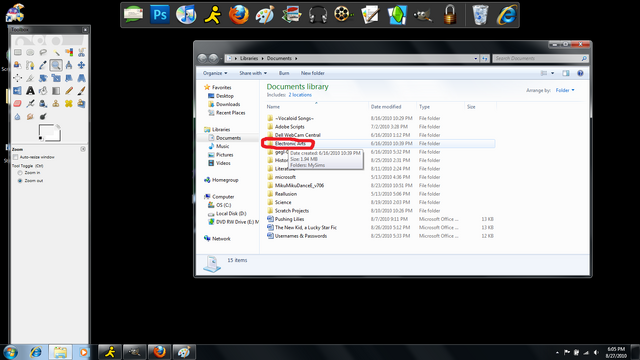640x360 pixels.
Task: Select the Scissors Select tool
Action: (81, 52)
